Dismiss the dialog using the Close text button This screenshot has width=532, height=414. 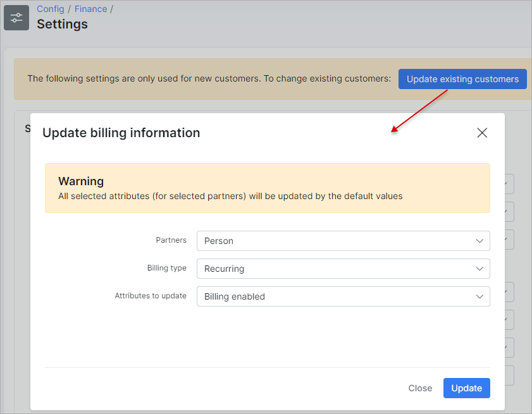click(x=420, y=388)
